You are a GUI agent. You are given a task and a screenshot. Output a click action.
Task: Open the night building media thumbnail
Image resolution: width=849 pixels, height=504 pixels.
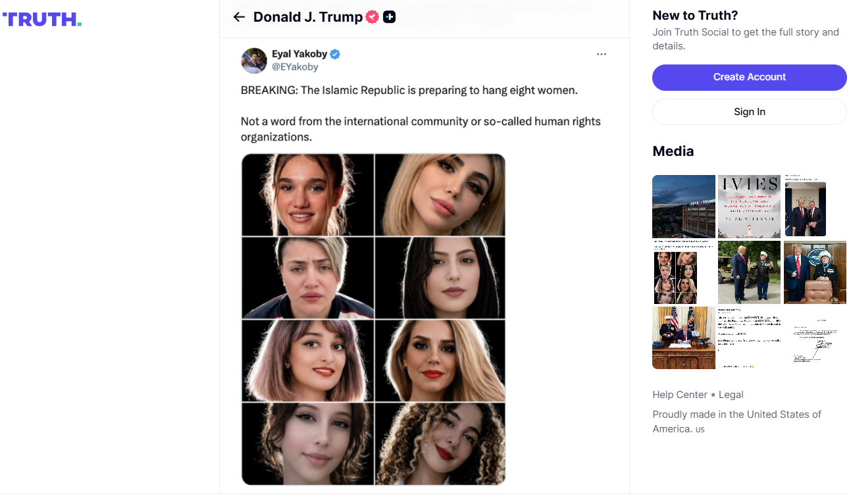click(683, 206)
